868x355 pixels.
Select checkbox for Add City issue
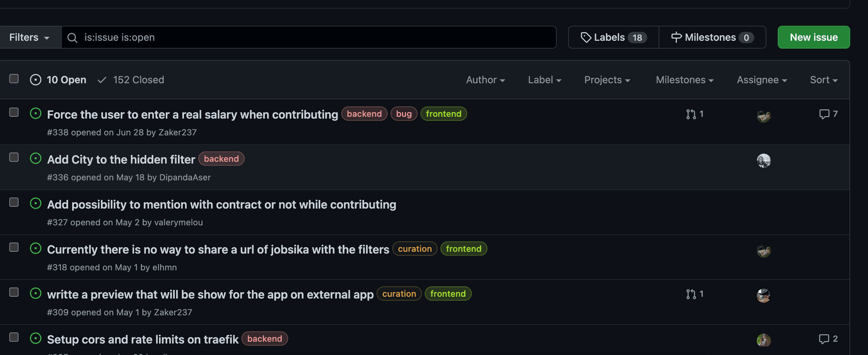(14, 157)
